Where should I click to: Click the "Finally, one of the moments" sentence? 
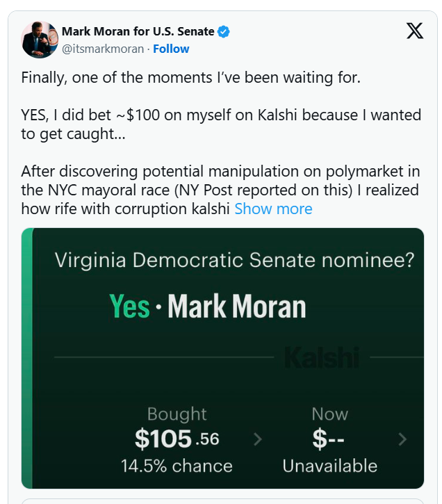point(191,77)
